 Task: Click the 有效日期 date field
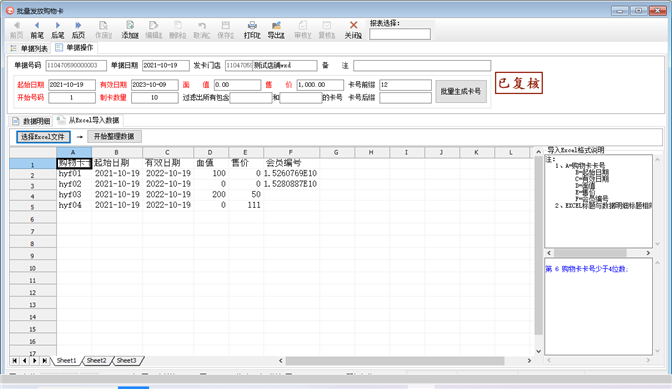coord(154,85)
